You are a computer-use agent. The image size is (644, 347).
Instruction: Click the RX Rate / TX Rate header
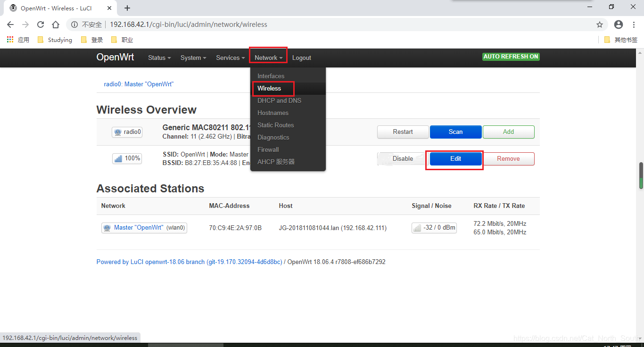[499, 206]
